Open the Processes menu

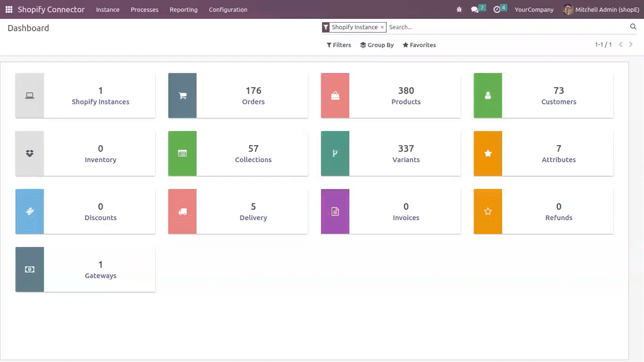pos(144,9)
